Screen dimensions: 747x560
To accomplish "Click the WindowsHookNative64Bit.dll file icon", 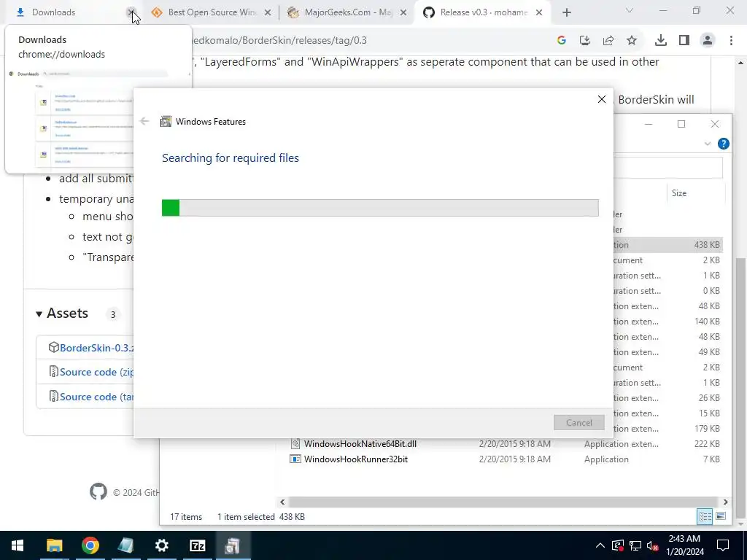I will [295, 444].
